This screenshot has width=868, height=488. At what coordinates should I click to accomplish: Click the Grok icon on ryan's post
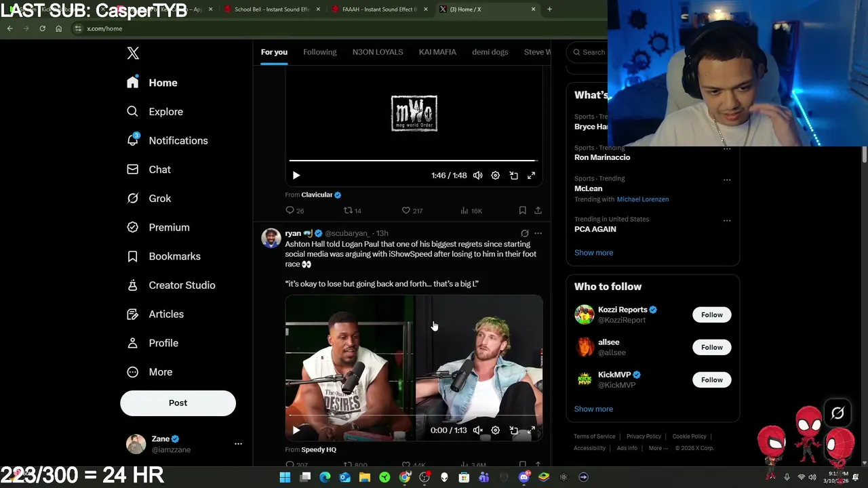tap(524, 233)
